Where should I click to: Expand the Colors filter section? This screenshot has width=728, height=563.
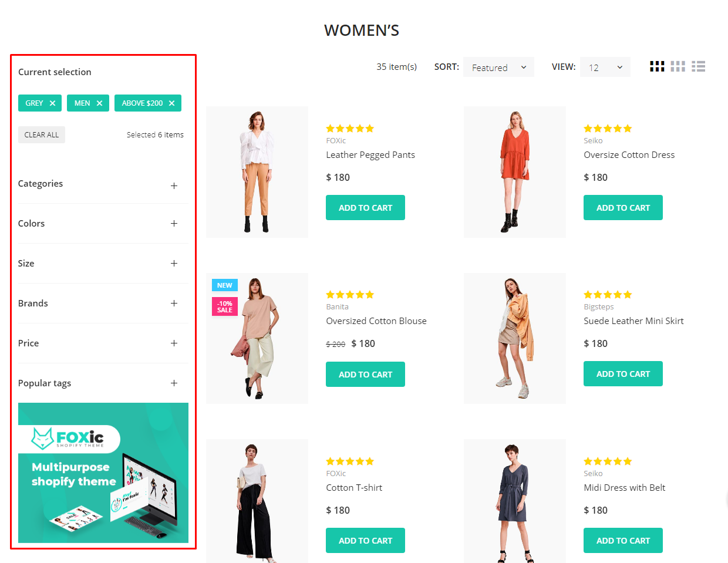(x=174, y=224)
